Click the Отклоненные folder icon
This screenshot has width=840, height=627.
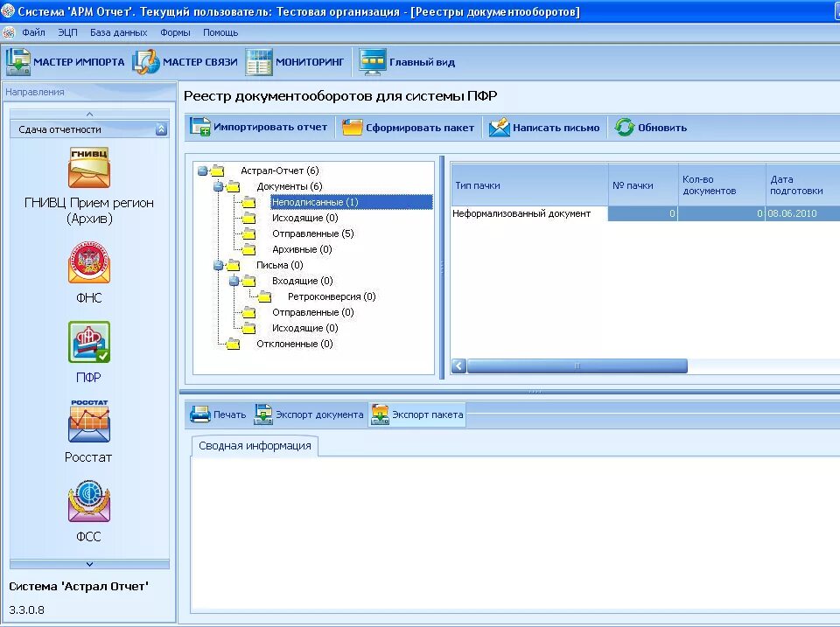233,344
